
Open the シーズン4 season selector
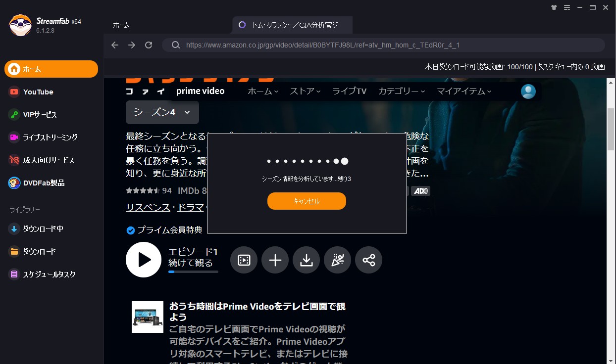(x=162, y=112)
